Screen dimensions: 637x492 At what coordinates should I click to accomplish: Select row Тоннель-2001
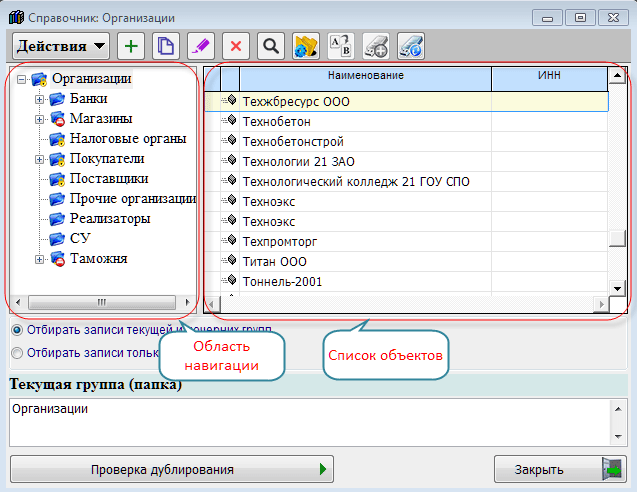coord(406,282)
